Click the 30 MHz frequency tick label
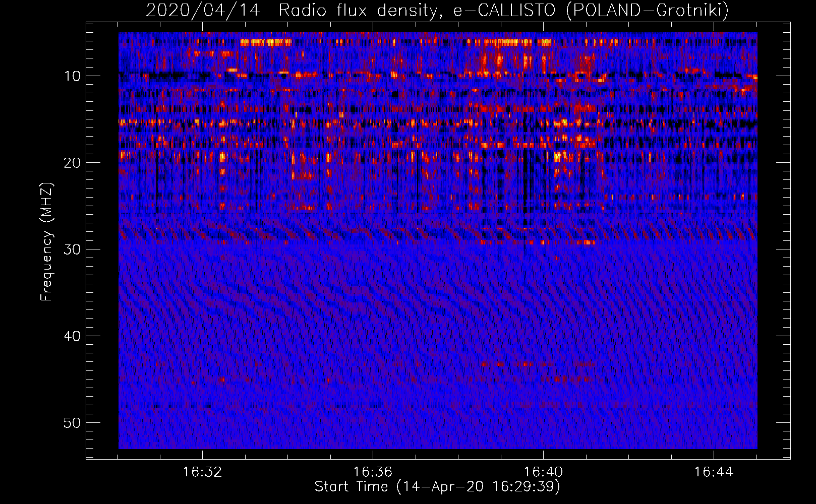The width and height of the screenshot is (816, 504). [x=72, y=249]
